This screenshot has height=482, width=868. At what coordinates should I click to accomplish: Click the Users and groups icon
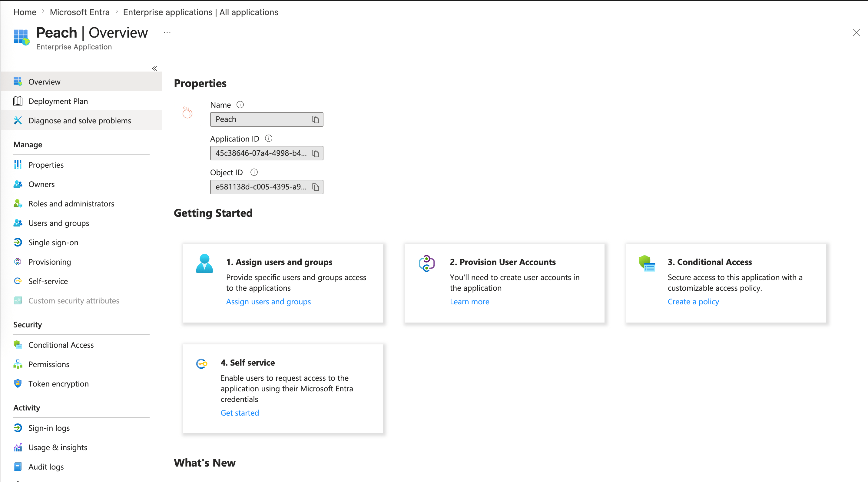(x=18, y=223)
